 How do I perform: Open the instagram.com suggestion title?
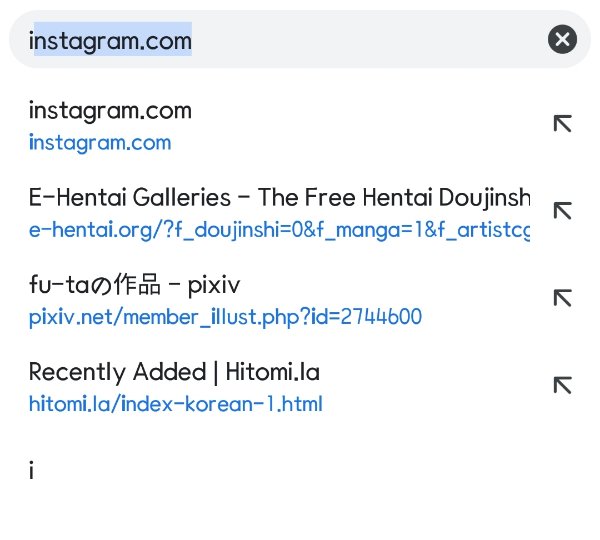[110, 110]
